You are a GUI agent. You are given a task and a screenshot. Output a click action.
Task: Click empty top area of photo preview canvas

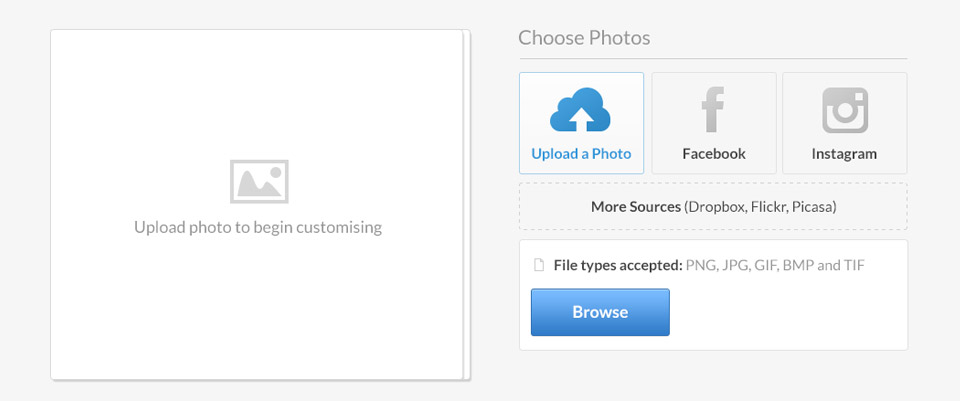click(x=258, y=80)
